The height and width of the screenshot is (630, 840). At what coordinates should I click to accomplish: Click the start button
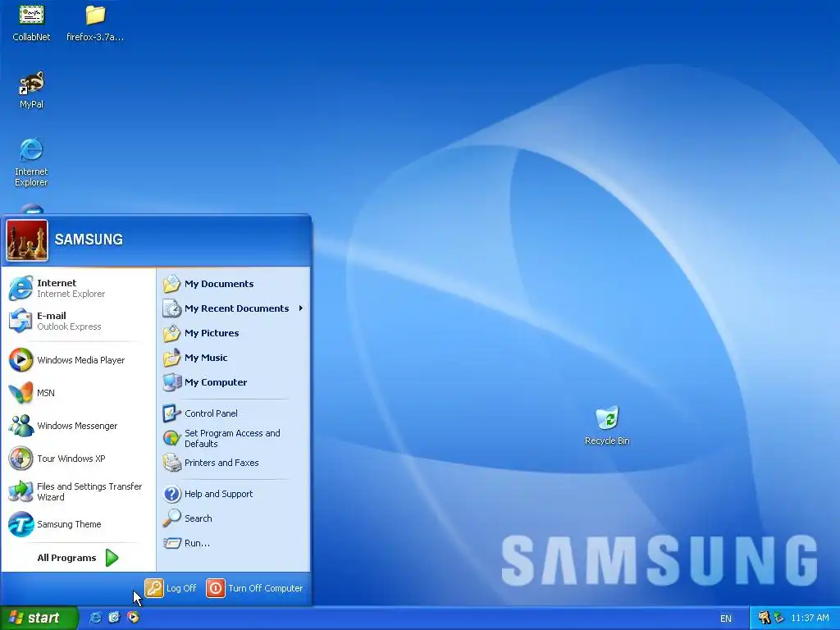tap(39, 618)
